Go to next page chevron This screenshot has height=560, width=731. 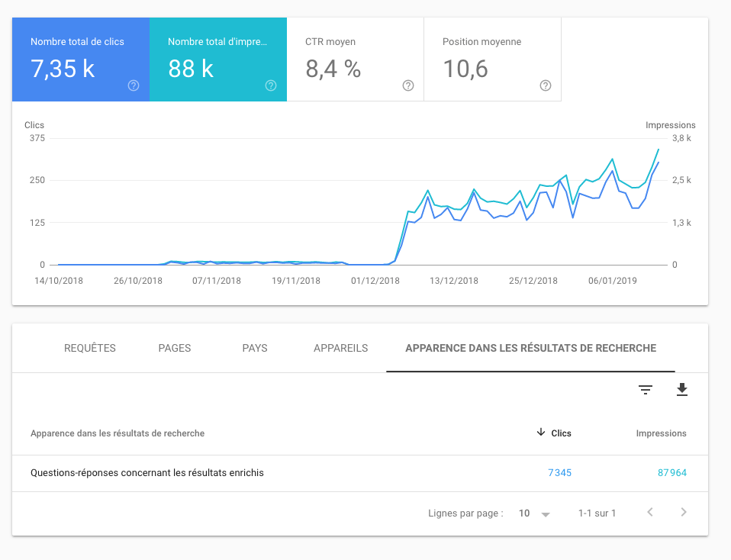coord(684,513)
